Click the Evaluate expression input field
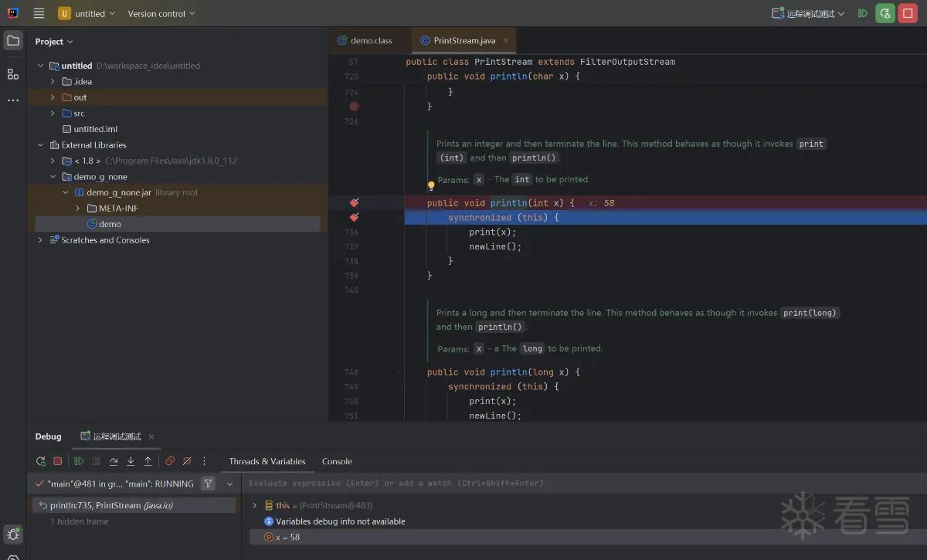Image resolution: width=927 pixels, height=560 pixels. 584,484
